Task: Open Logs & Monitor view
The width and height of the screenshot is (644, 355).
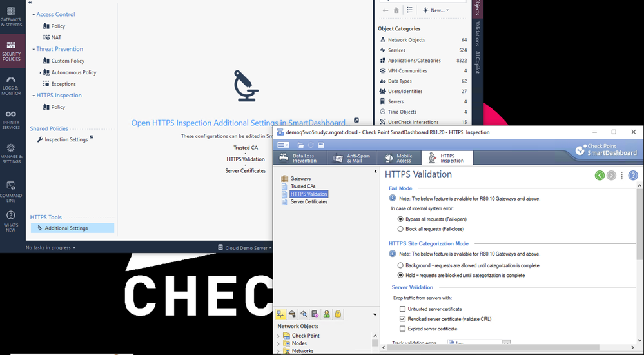Action: click(x=11, y=85)
